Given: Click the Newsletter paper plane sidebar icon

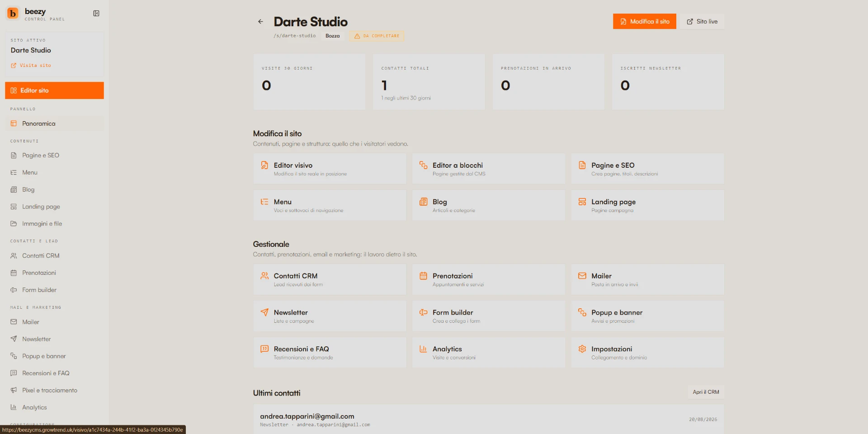Looking at the screenshot, I should click(x=14, y=339).
